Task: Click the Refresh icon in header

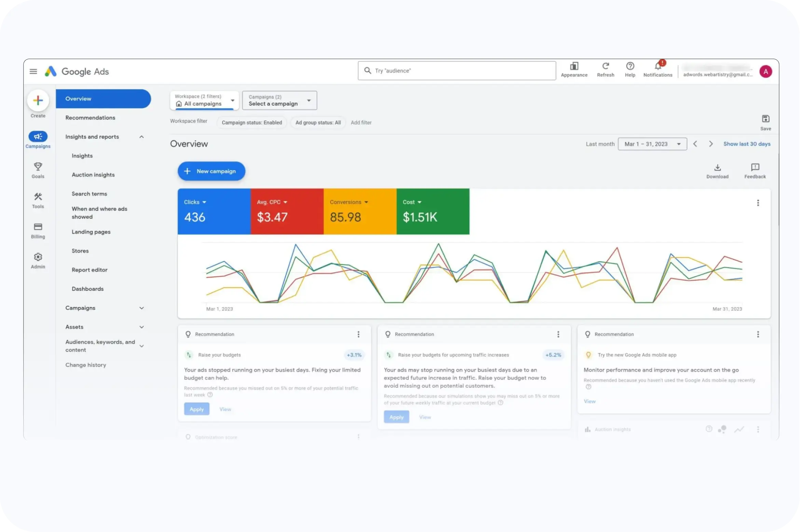Action: [605, 66]
